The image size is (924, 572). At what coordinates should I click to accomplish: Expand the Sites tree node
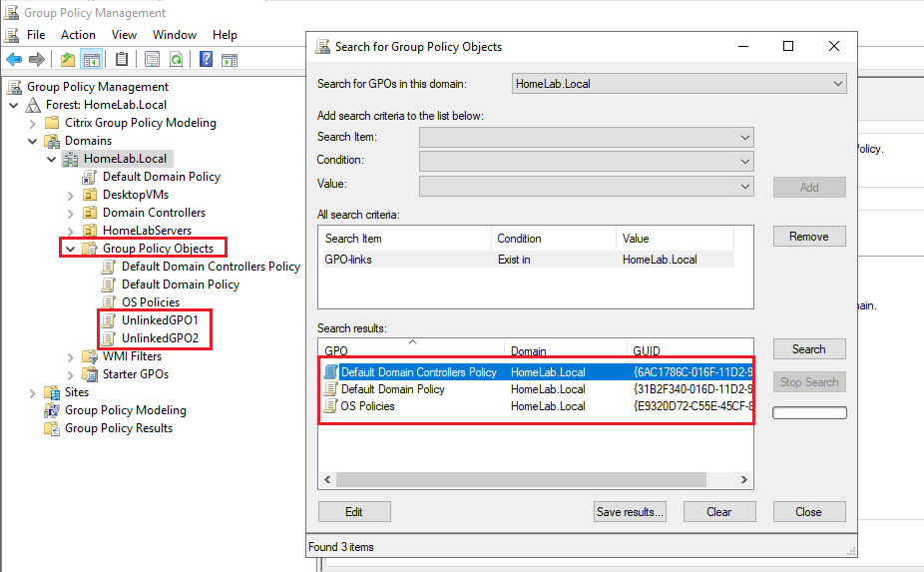pos(32,393)
